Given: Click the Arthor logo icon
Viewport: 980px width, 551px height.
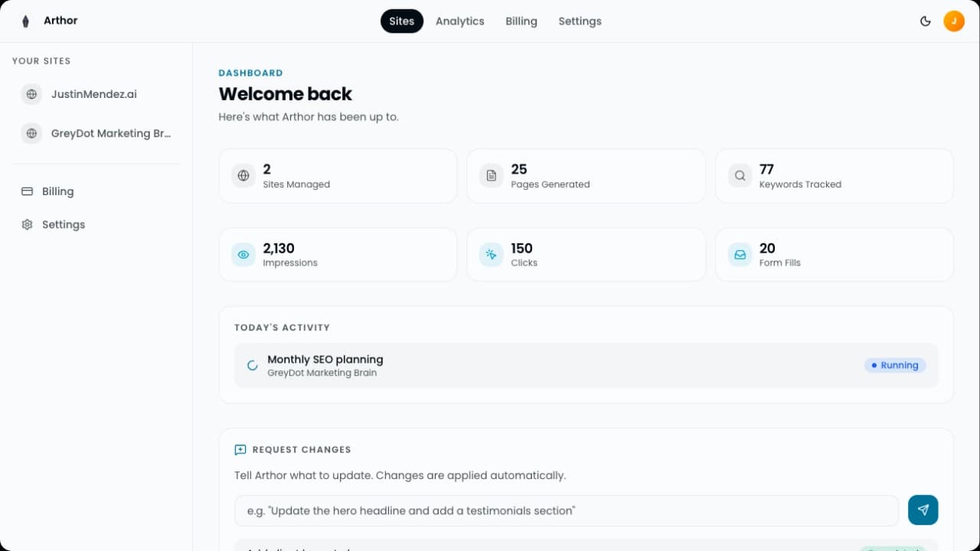Looking at the screenshot, I should pyautogui.click(x=25, y=21).
